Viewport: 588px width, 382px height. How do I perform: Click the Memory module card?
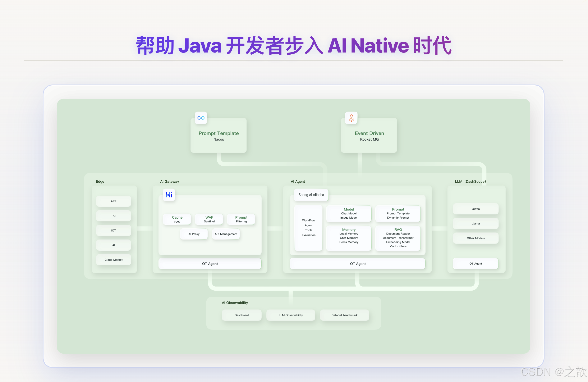pyautogui.click(x=349, y=238)
